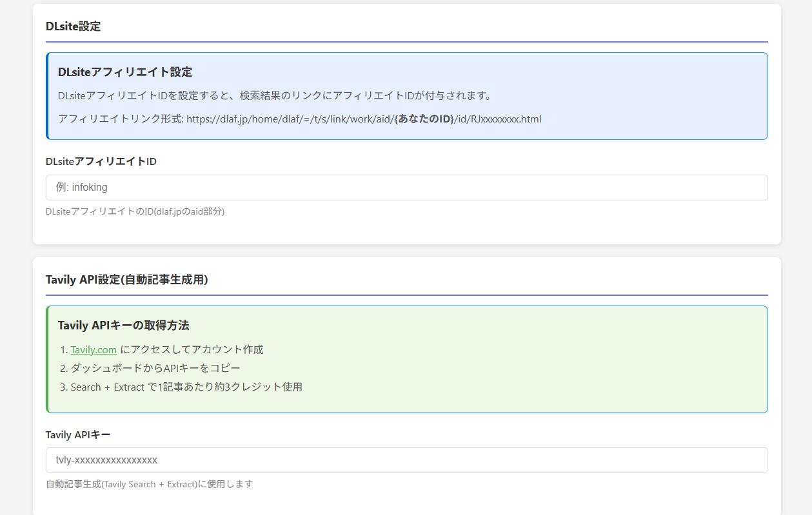
Task: Click the Tavily APIキーの取得方法 title
Action: tap(123, 326)
